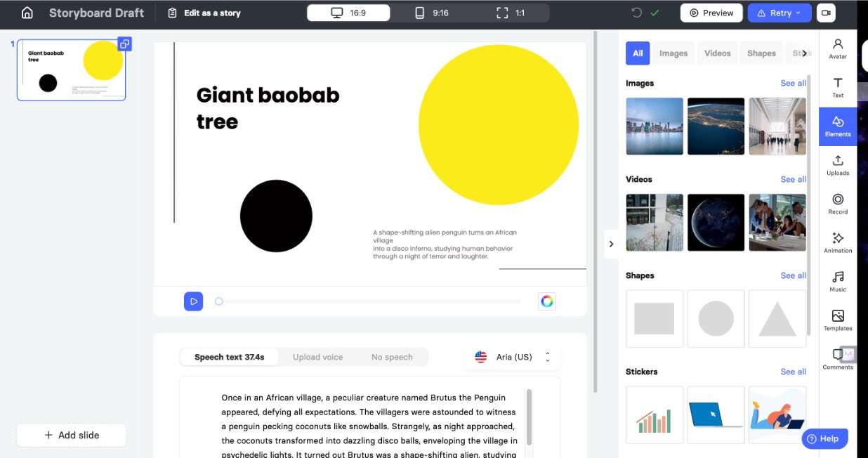868x458 pixels.
Task: Switch to the Videos tab
Action: pyautogui.click(x=717, y=53)
